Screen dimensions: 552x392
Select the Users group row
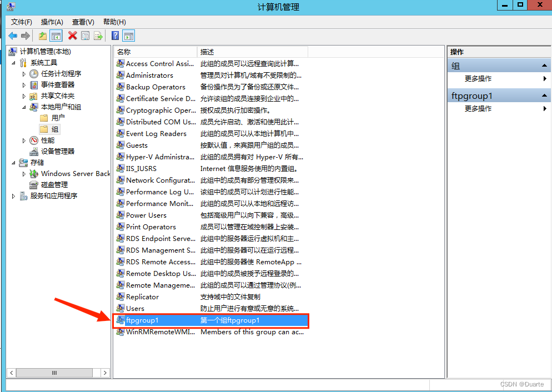211,308
